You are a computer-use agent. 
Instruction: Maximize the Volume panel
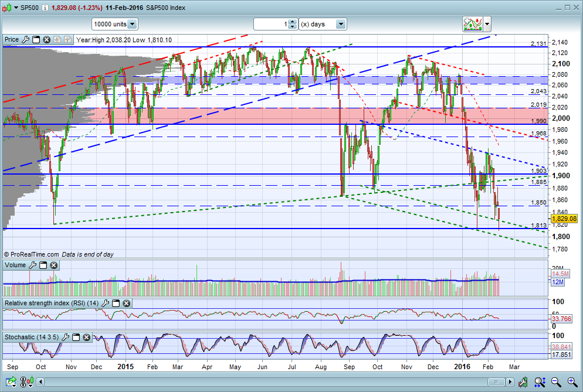(43, 265)
